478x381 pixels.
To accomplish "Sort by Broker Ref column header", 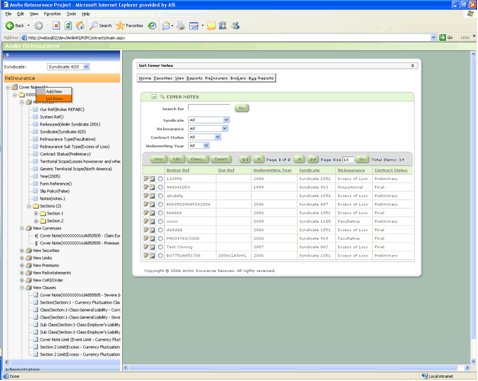I will pos(178,170).
